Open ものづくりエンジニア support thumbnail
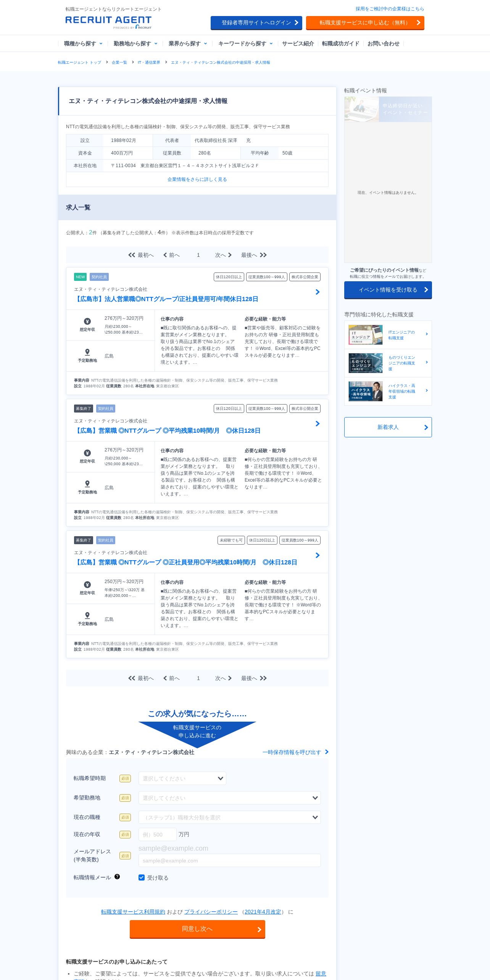This screenshot has width=490, height=980. click(x=366, y=363)
